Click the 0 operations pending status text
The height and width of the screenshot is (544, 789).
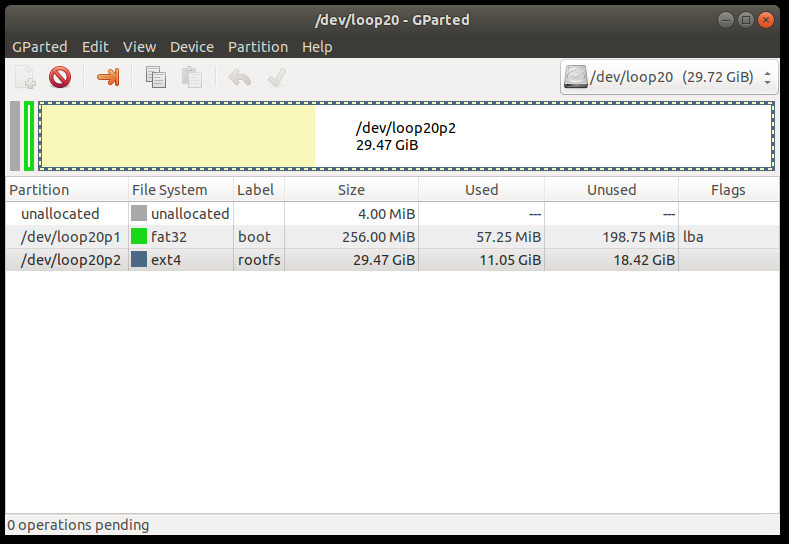pyautogui.click(x=78, y=525)
